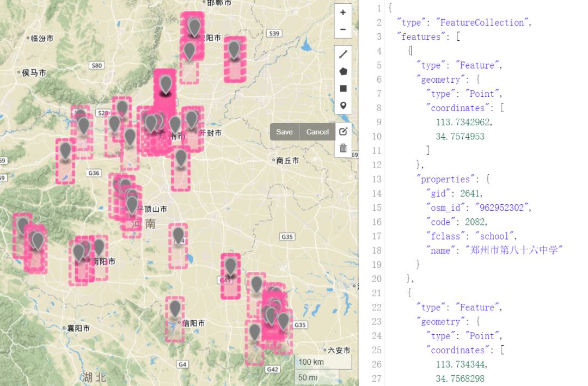The height and width of the screenshot is (386, 588).
Task: Zoom out using the minus control
Action: tap(342, 28)
